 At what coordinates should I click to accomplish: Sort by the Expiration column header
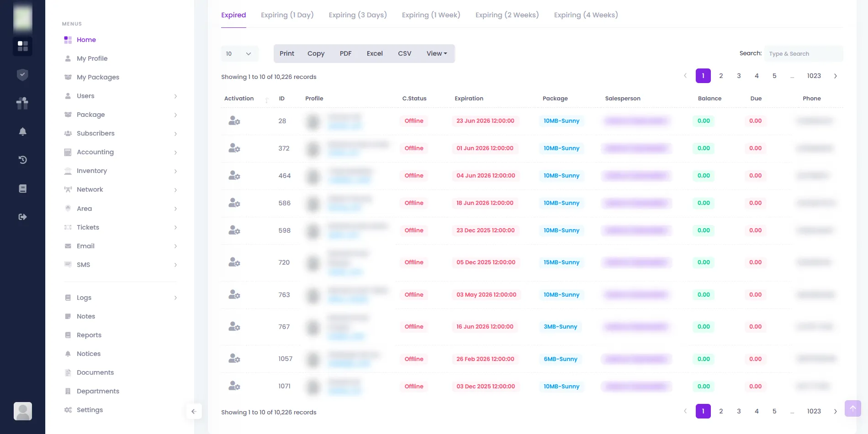469,99
